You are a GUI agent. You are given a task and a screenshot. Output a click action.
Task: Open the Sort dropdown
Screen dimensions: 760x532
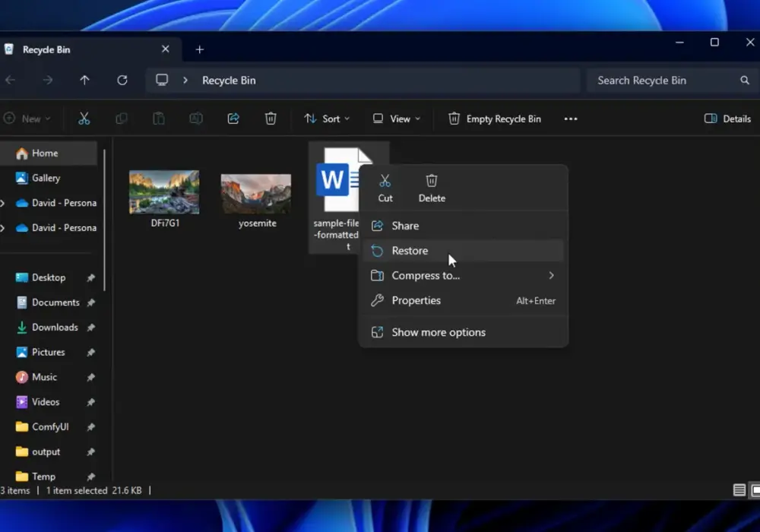tap(327, 119)
